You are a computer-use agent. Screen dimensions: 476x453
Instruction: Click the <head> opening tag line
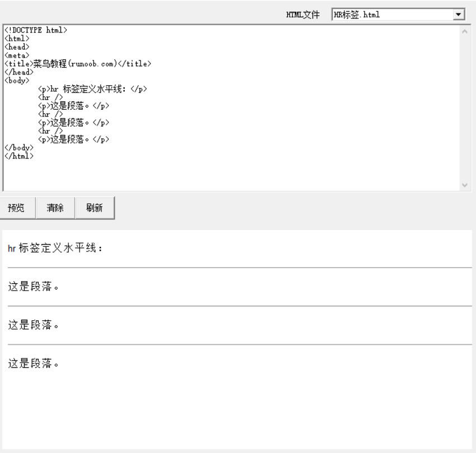coord(17,47)
